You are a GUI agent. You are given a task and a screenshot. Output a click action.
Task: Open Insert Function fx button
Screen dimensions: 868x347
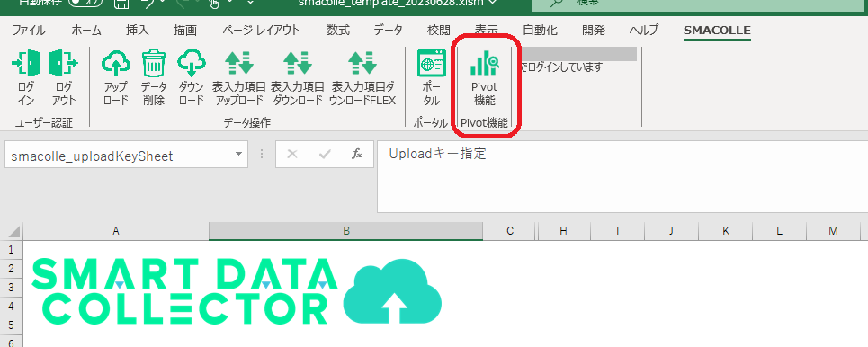(x=357, y=155)
